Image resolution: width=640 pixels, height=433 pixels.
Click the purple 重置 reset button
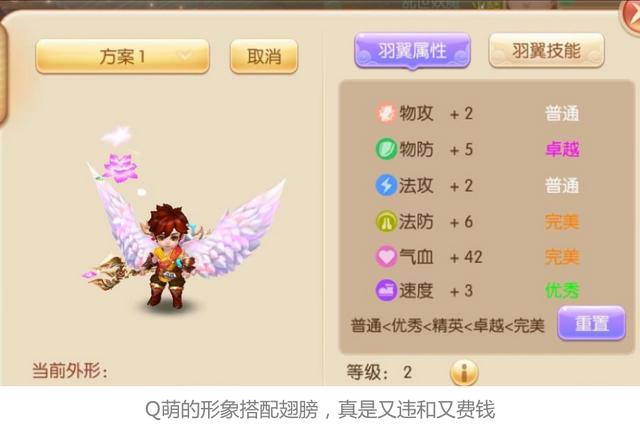point(591,323)
